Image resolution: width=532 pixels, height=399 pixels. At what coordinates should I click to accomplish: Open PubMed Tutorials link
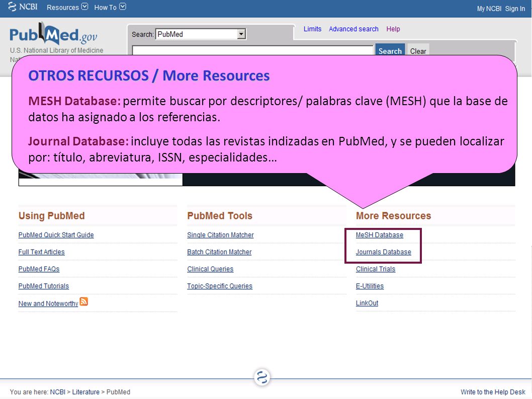(43, 286)
